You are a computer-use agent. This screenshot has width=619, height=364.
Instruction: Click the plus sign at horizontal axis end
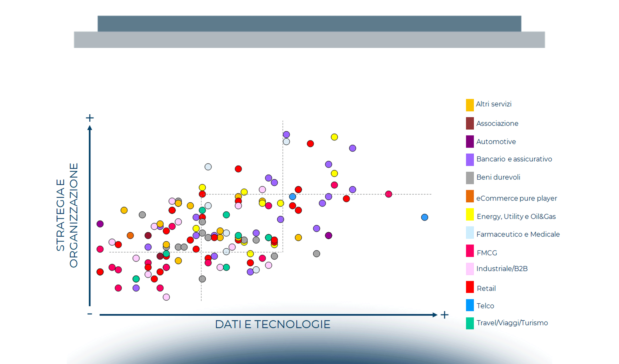pyautogui.click(x=445, y=315)
